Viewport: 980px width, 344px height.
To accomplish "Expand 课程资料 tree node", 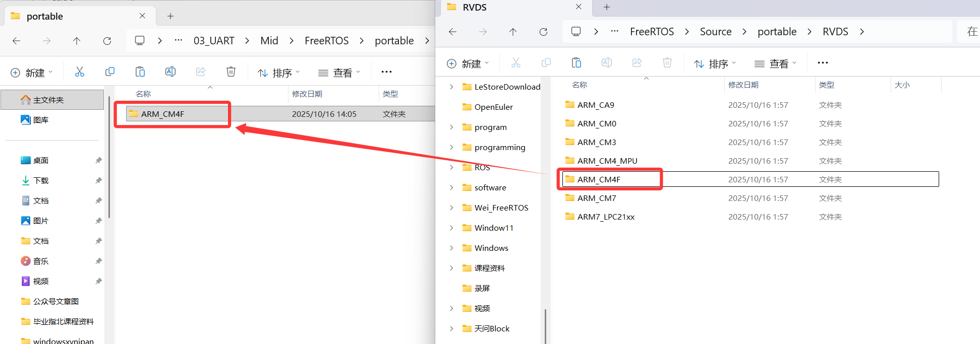I will pyautogui.click(x=451, y=268).
